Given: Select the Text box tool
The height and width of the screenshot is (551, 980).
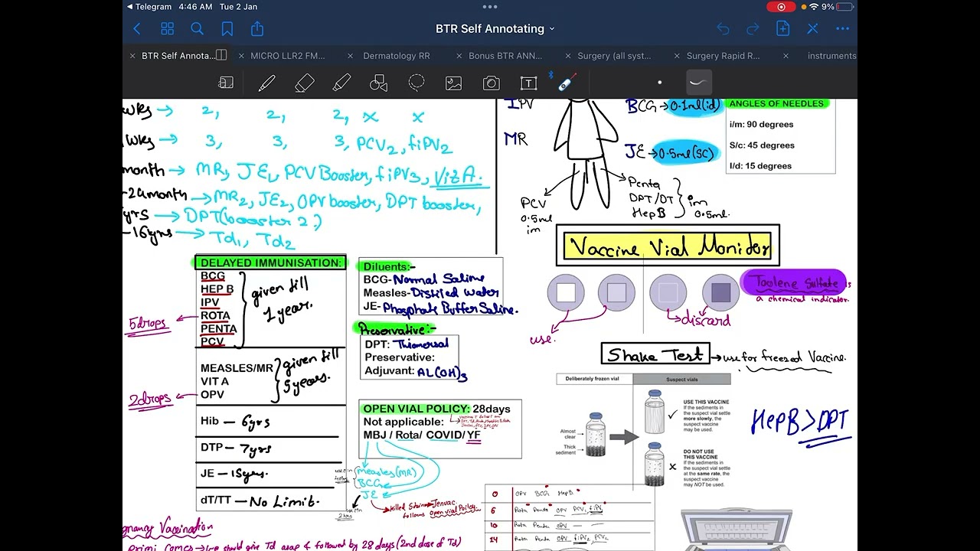Looking at the screenshot, I should click(529, 83).
